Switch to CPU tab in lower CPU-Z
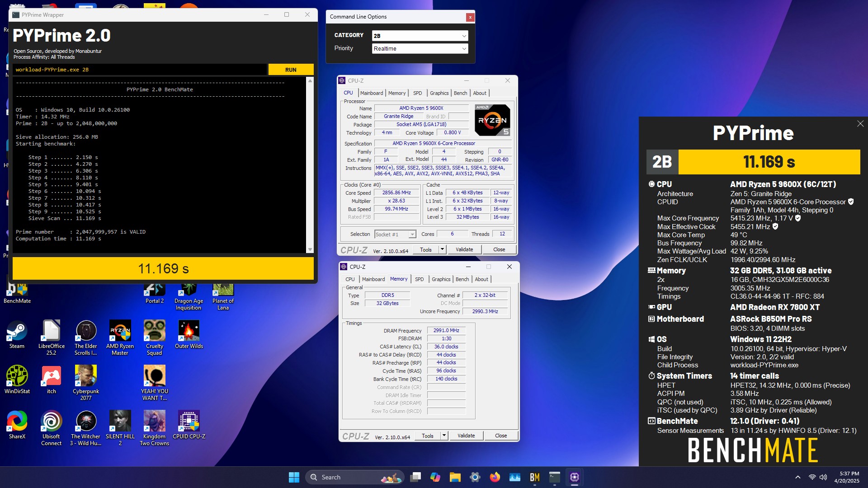868x488 pixels. 350,279
